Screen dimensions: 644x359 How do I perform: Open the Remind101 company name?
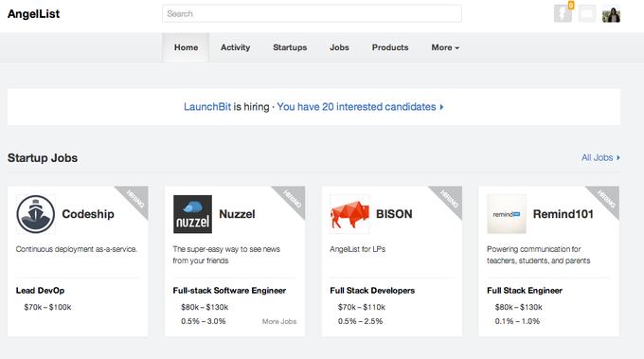click(x=563, y=214)
